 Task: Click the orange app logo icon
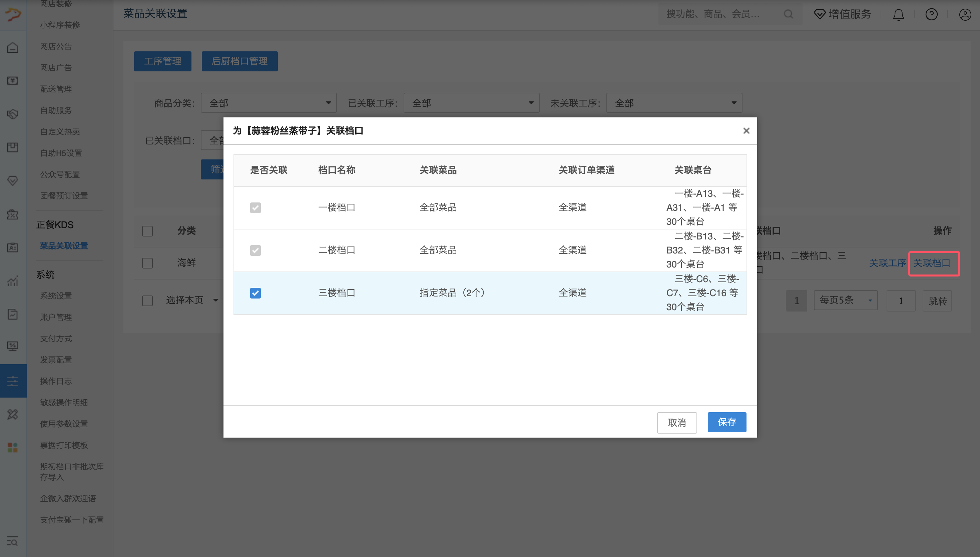[x=13, y=14]
